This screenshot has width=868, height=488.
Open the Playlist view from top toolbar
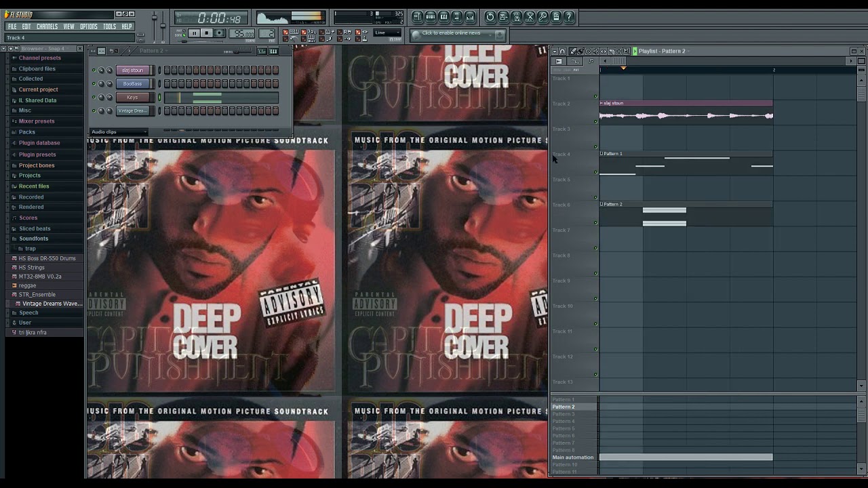click(417, 17)
